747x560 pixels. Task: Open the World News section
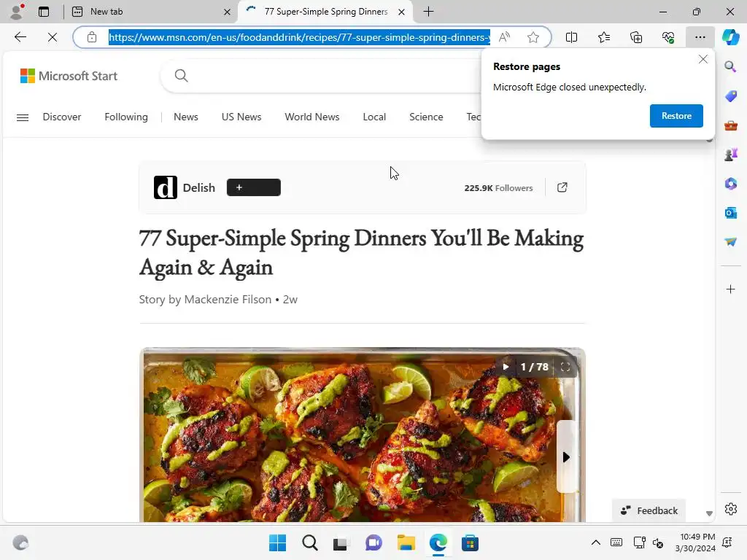(x=312, y=117)
